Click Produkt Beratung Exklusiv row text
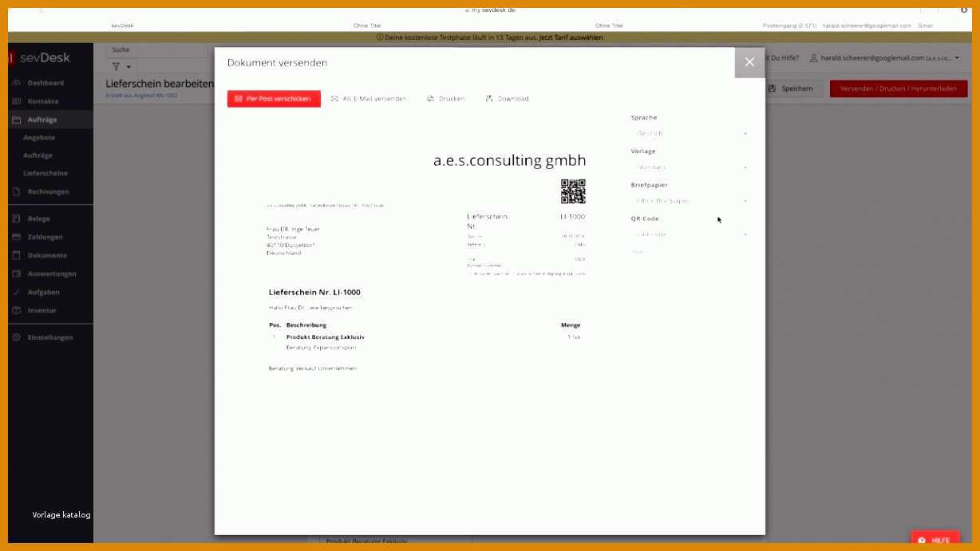The image size is (980, 551). tap(326, 337)
